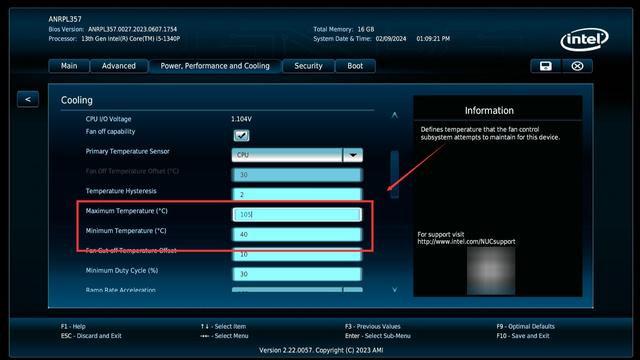
Task: Click the back arrow button
Action: click(28, 99)
